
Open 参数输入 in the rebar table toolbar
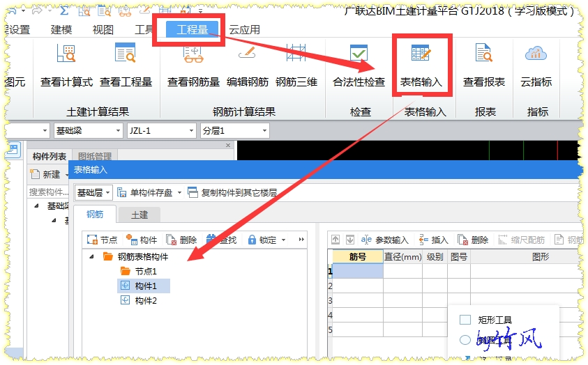pos(385,240)
